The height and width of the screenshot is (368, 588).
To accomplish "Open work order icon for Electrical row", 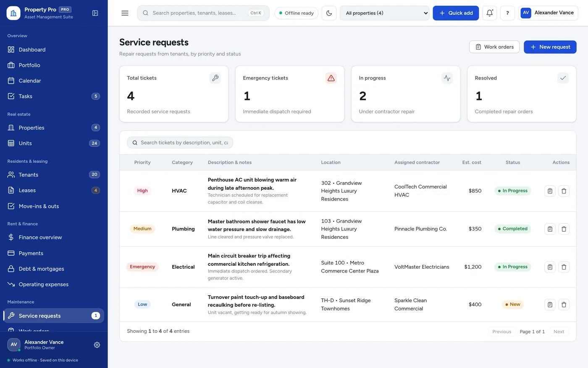I will click(x=550, y=267).
